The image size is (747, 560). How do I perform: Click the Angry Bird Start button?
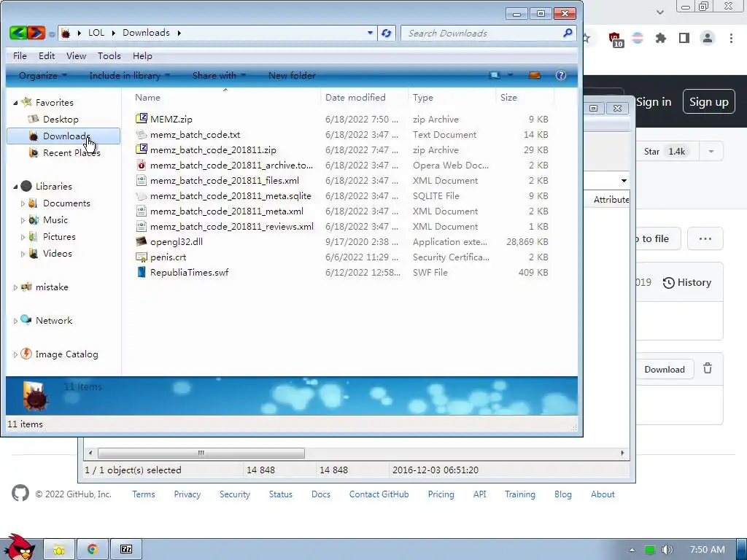pyautogui.click(x=19, y=547)
